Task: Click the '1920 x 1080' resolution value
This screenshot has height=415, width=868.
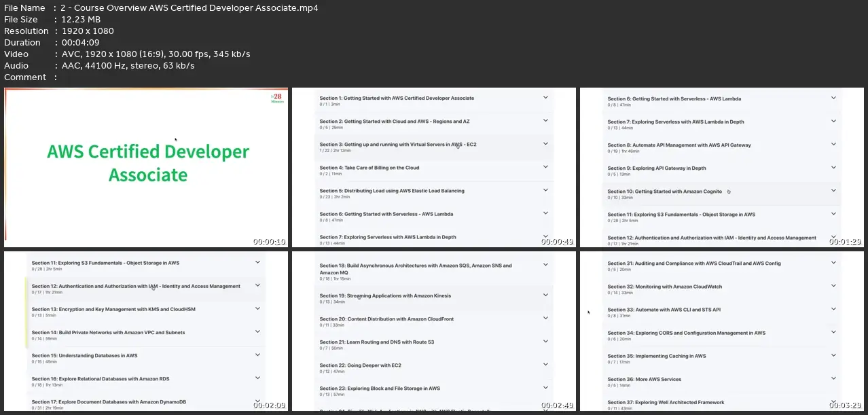Action: 88,31
